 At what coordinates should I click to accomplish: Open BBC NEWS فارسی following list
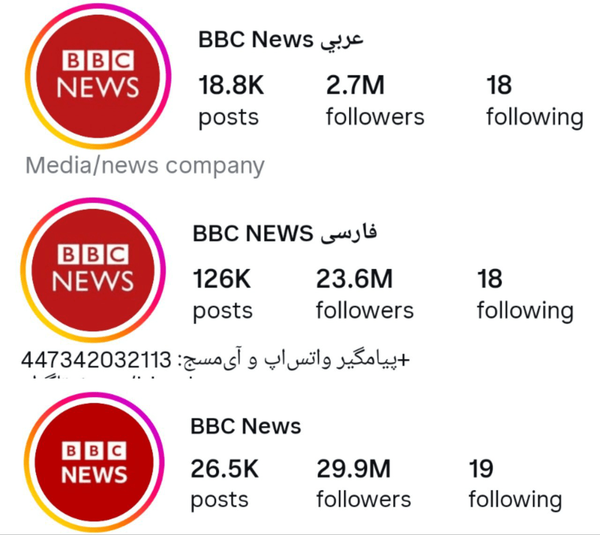[524, 292]
